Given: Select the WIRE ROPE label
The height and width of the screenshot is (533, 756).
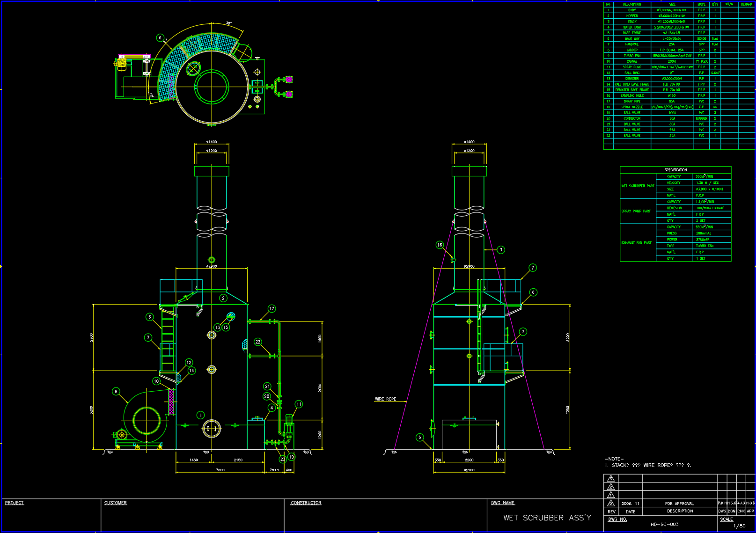Looking at the screenshot, I should [385, 399].
